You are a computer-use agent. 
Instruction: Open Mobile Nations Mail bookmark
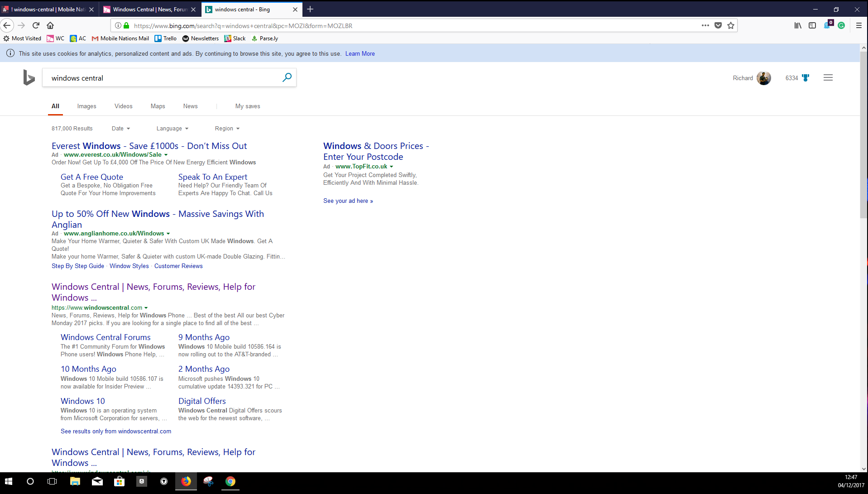[x=120, y=38]
